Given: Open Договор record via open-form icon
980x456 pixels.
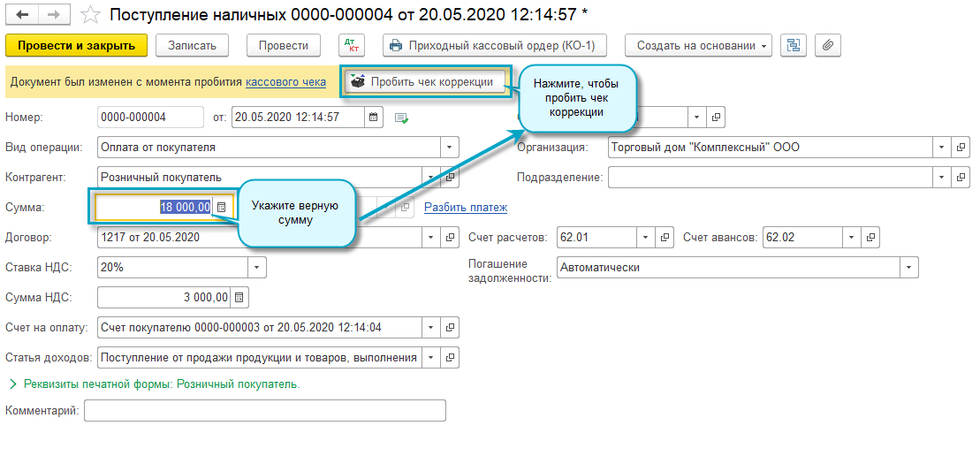Looking at the screenshot, I should click(x=450, y=238).
